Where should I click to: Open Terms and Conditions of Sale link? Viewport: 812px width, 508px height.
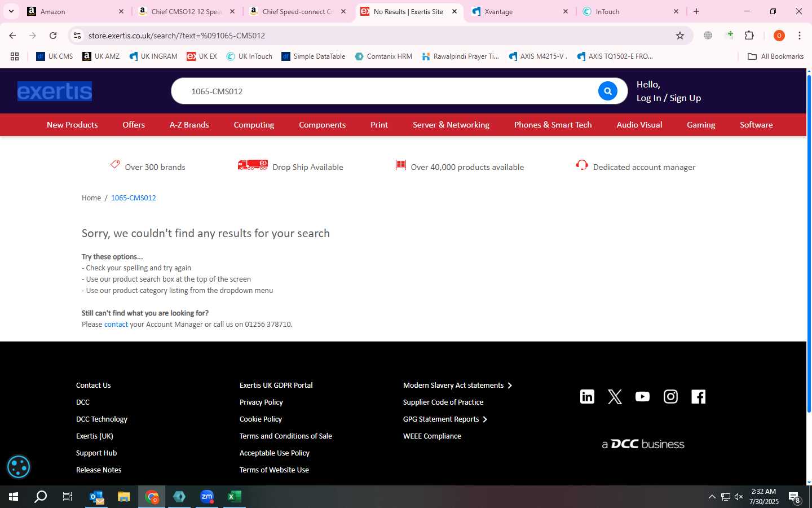point(286,436)
